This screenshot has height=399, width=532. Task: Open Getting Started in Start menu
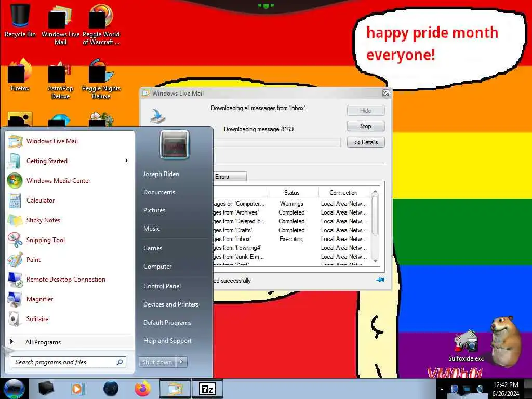pyautogui.click(x=70, y=161)
